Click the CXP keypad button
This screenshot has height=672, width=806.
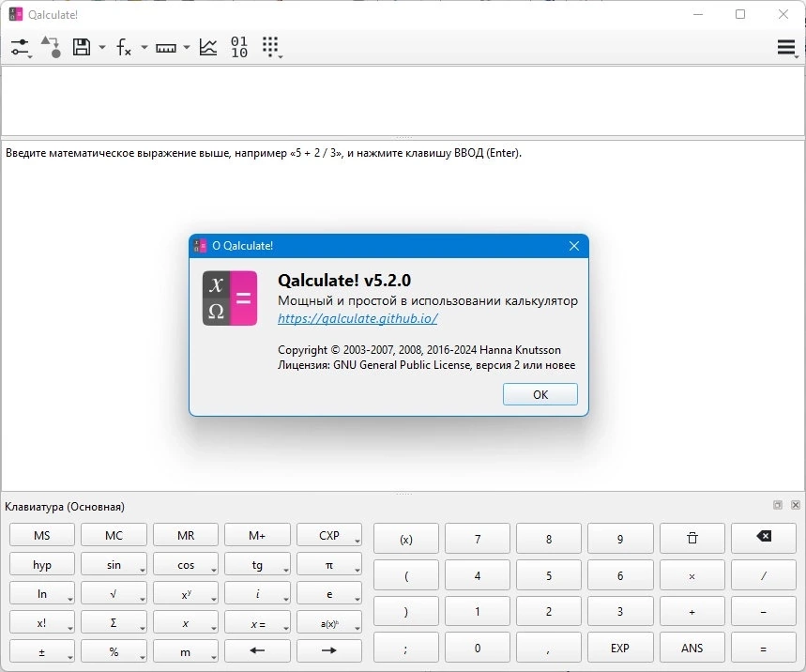(x=329, y=535)
